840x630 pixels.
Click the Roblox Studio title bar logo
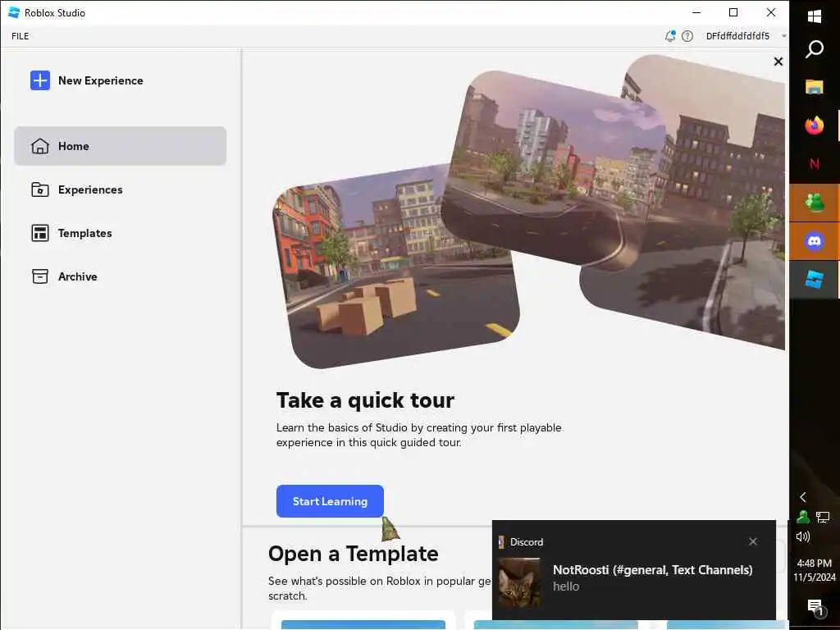tap(14, 12)
